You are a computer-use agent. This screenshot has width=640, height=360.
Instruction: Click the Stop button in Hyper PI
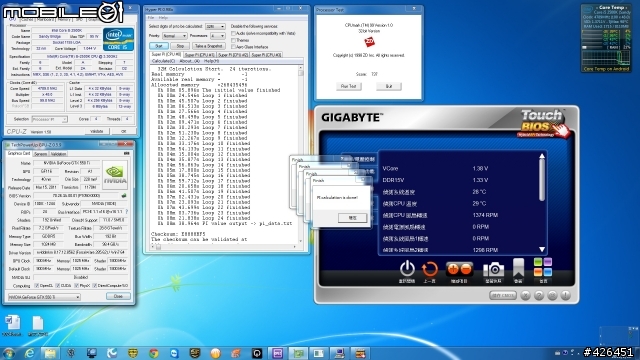click(180, 46)
